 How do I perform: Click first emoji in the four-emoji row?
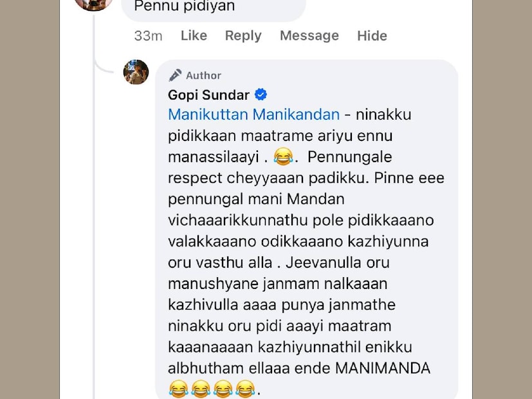[x=178, y=388]
